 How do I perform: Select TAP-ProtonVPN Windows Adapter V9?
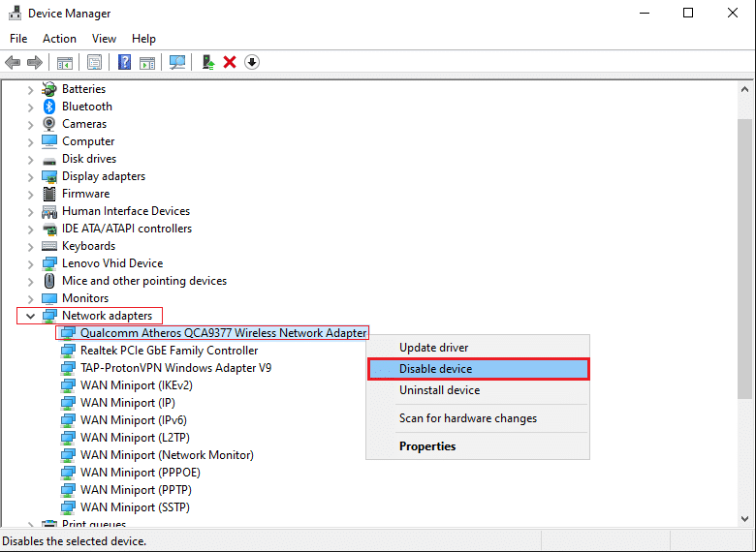(175, 368)
